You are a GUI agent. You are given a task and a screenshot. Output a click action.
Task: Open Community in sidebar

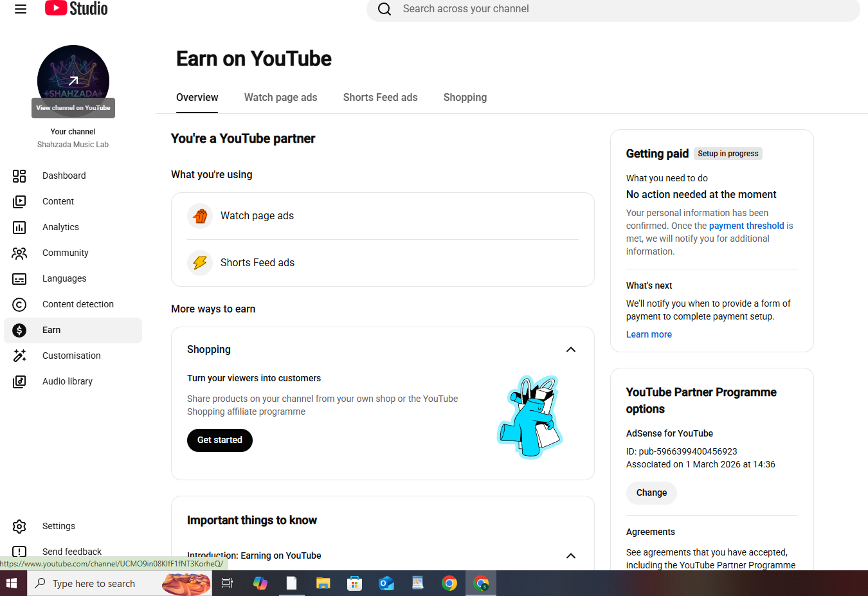click(73, 253)
